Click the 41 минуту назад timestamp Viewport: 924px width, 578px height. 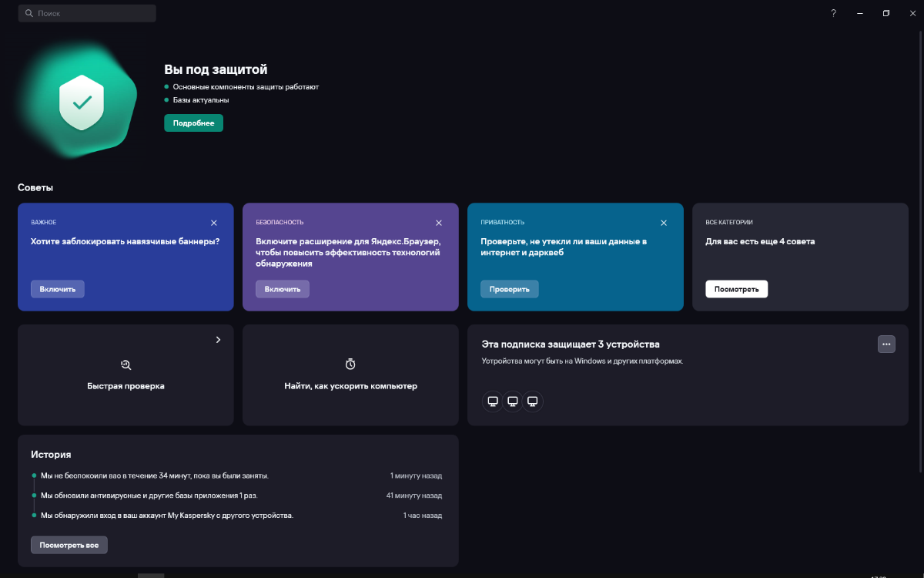pyautogui.click(x=414, y=496)
